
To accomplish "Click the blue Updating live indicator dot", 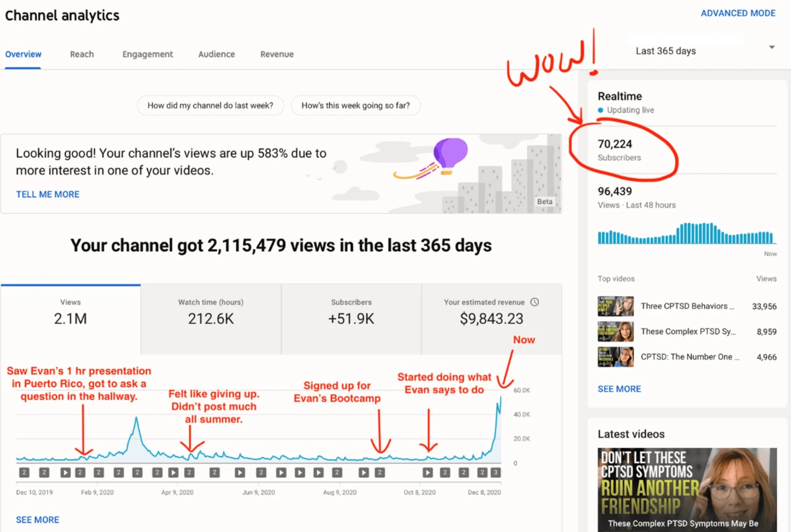I will 601,110.
